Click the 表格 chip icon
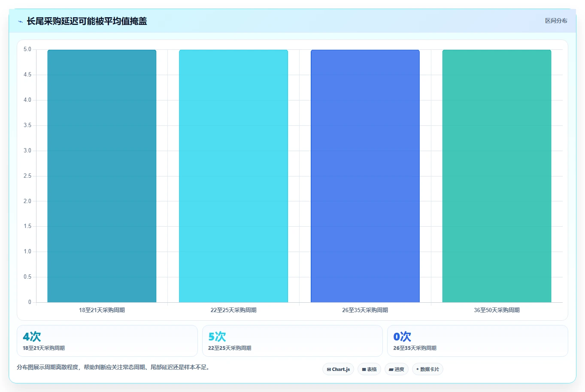 coord(364,369)
